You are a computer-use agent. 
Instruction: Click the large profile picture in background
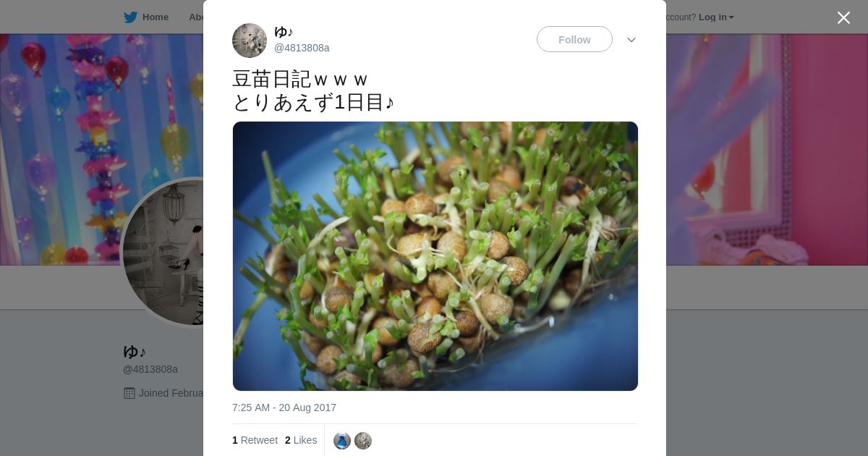pyautogui.click(x=163, y=252)
